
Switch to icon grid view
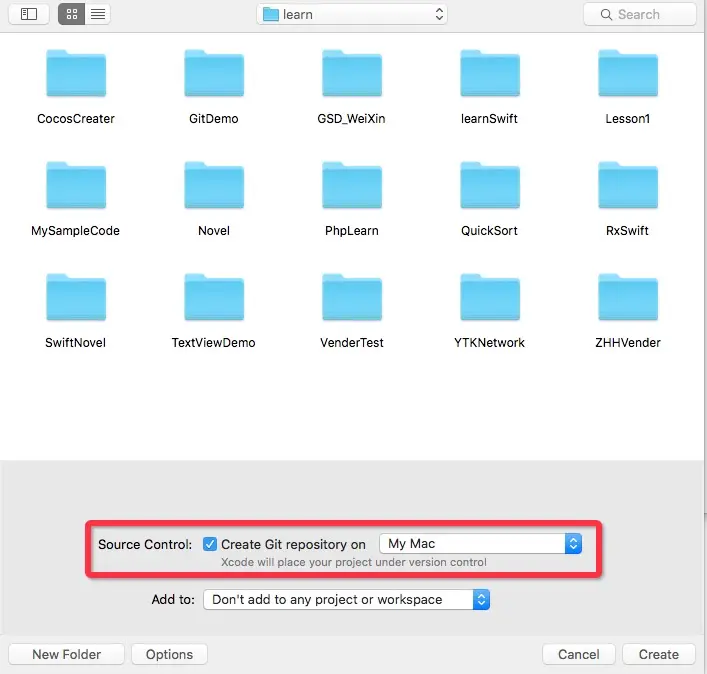72,14
